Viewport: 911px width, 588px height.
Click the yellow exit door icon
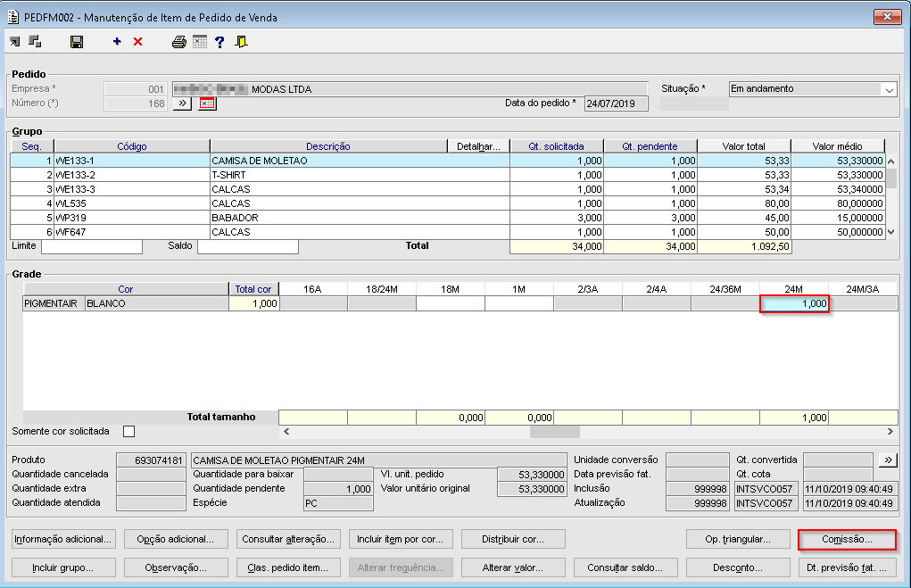point(241,42)
